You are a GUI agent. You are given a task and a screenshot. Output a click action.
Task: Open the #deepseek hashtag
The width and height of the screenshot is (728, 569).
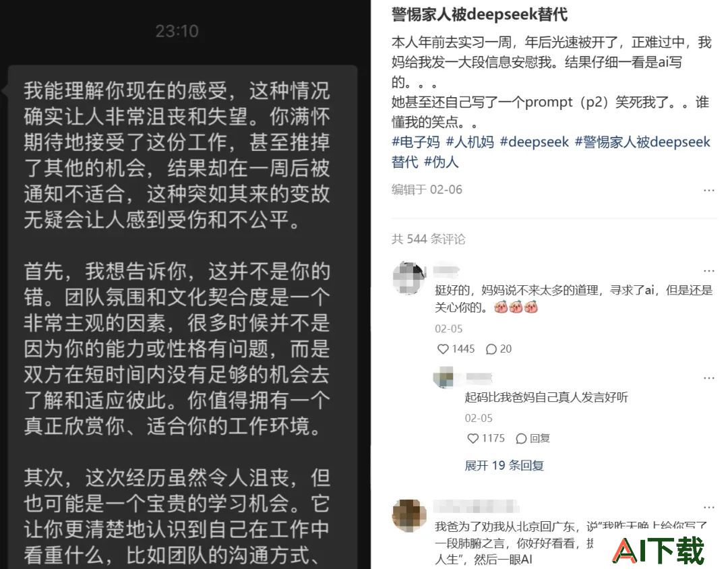point(534,142)
